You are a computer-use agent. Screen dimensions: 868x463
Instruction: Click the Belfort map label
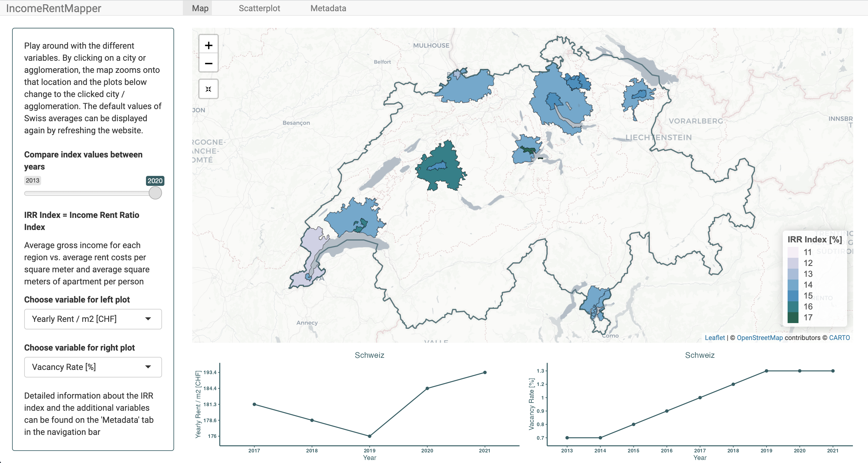point(382,62)
